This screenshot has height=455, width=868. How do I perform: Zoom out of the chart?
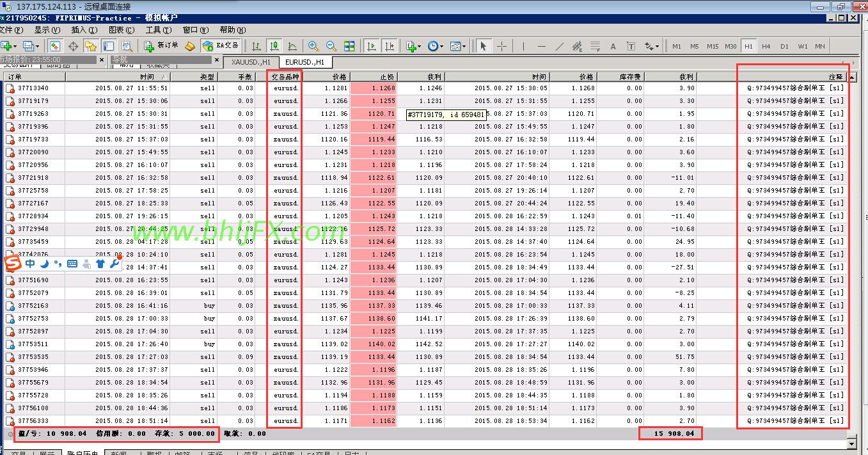pos(331,46)
